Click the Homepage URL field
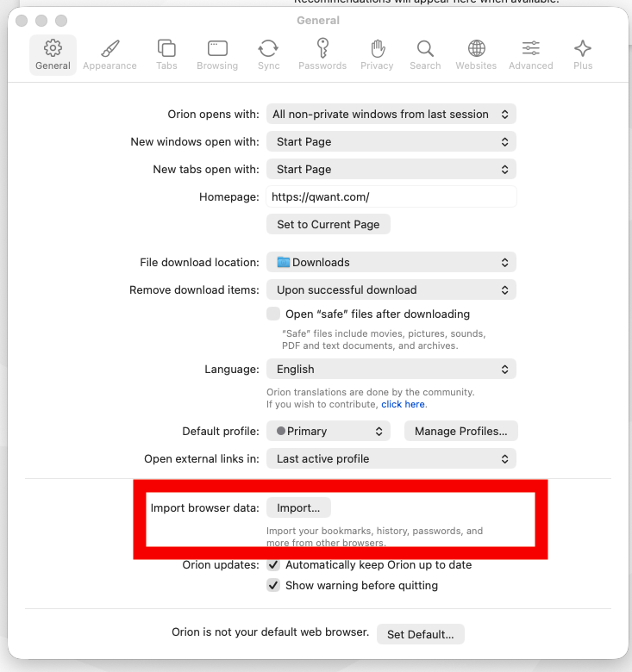 point(391,196)
